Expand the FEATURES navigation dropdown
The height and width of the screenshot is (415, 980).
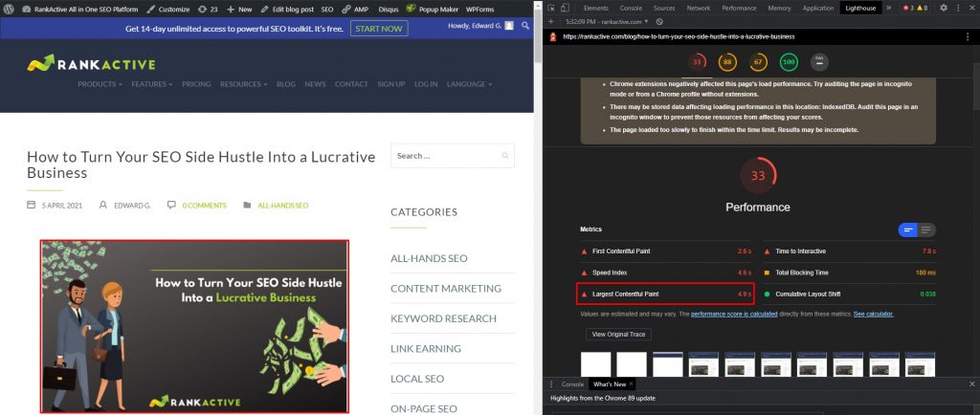152,84
